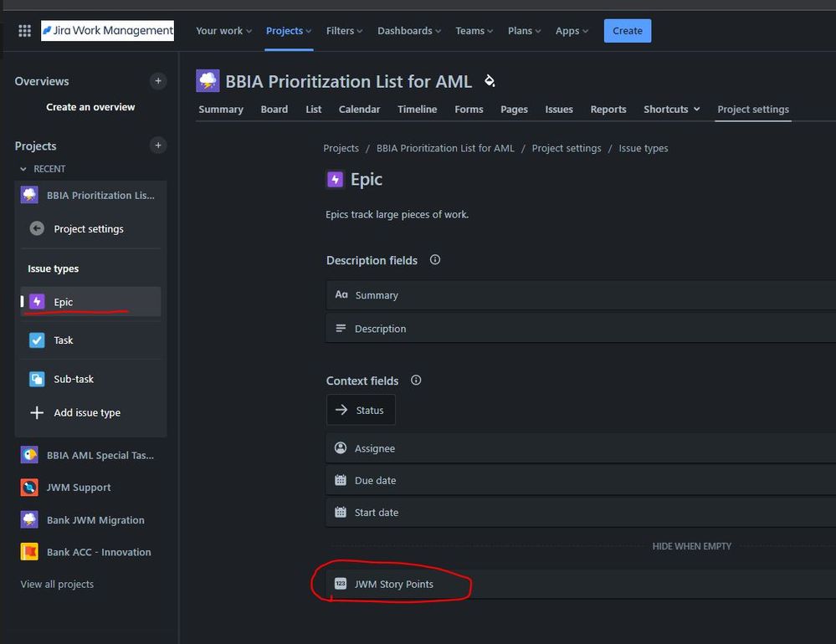Image resolution: width=836 pixels, height=644 pixels.
Task: Click the Jira Work Management logo
Action: pyautogui.click(x=107, y=30)
